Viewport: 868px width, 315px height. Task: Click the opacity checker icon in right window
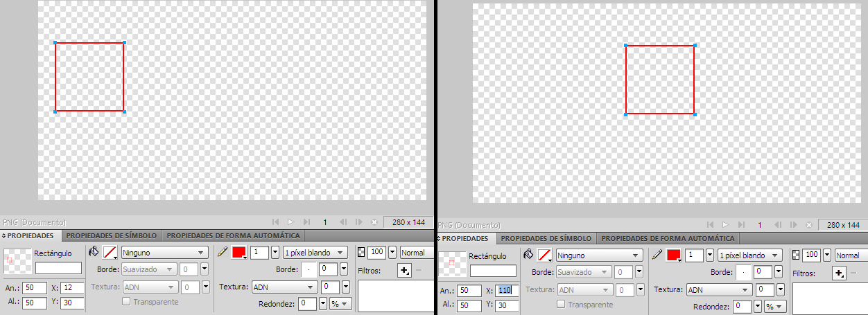pos(795,255)
